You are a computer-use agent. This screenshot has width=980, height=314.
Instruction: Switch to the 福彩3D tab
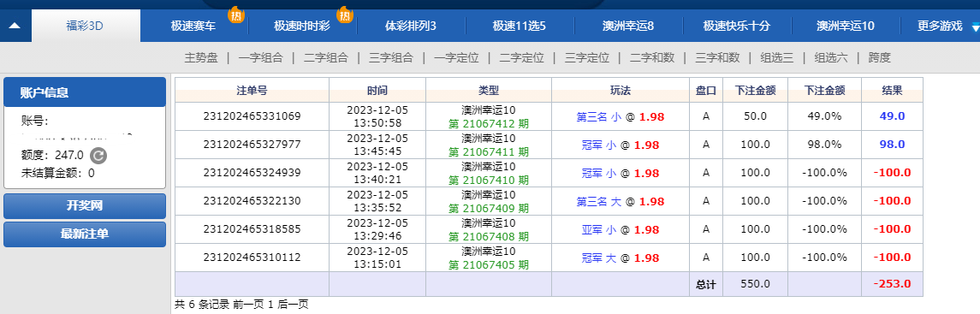tap(86, 27)
